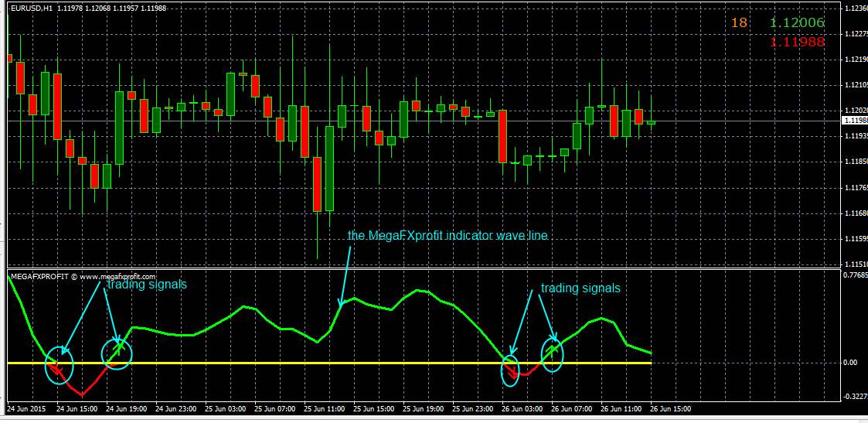The height and width of the screenshot is (423, 868).
Task: Select the right 'trading signals' text label
Action: click(580, 288)
